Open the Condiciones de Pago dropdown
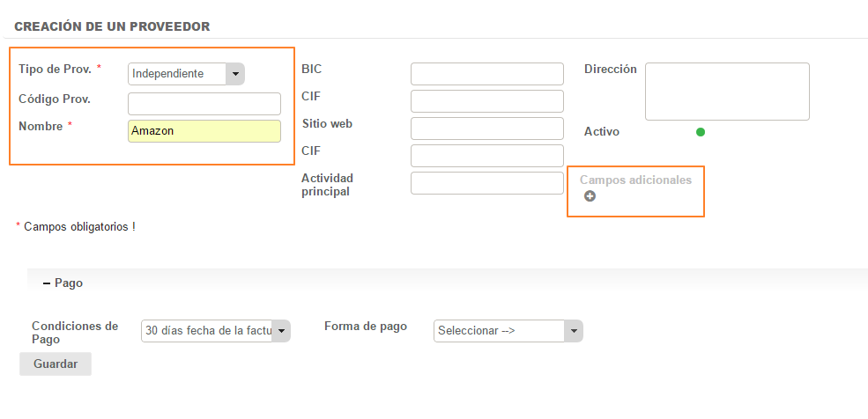 click(x=216, y=331)
